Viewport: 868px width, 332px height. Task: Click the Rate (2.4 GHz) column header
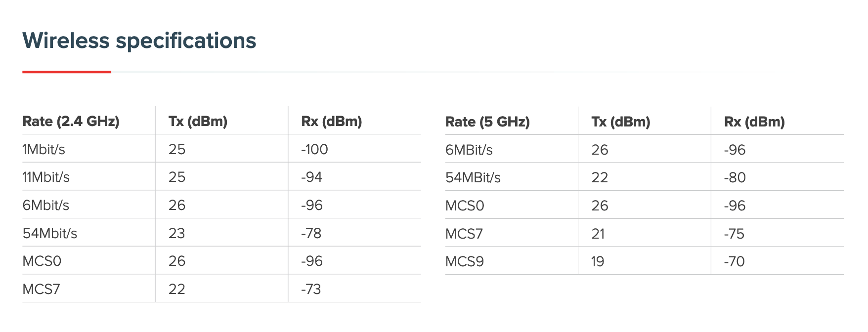[x=71, y=122]
